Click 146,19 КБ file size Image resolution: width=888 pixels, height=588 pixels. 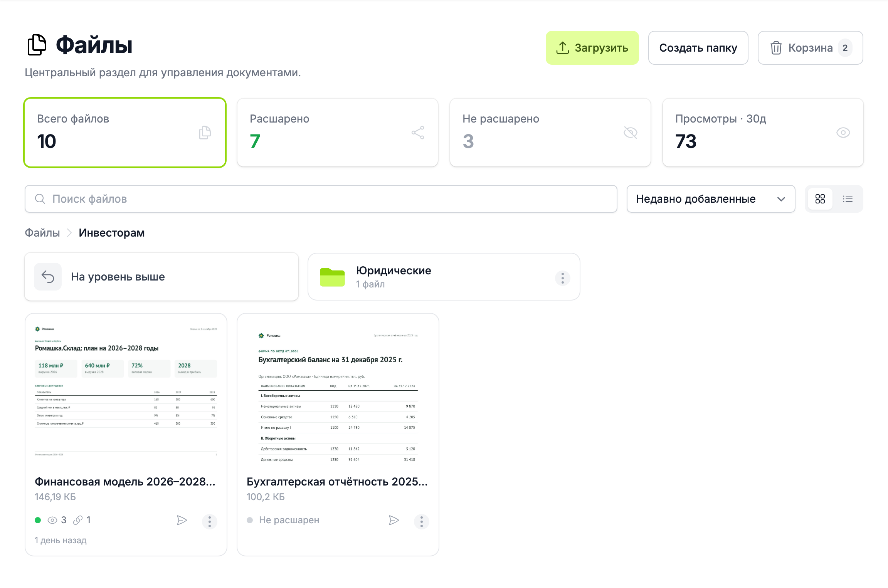(x=55, y=497)
